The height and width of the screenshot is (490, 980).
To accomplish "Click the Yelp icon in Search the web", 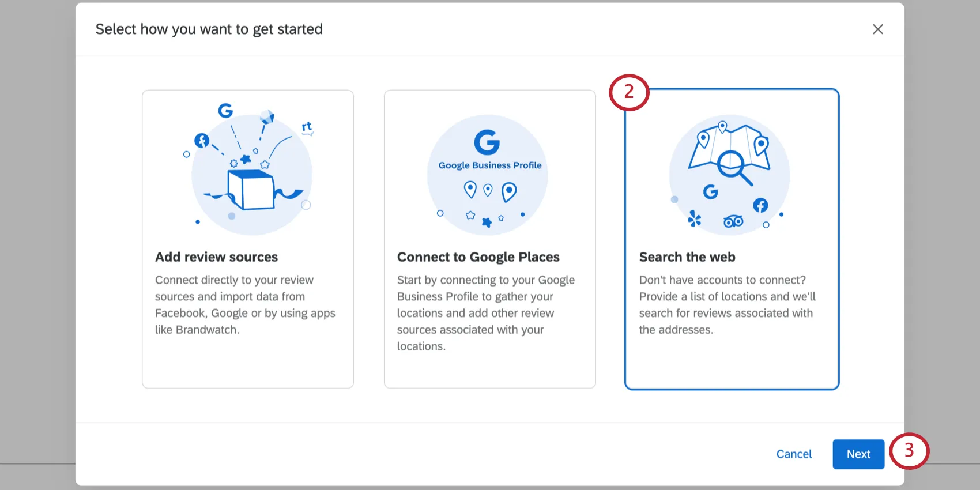I will coord(695,218).
